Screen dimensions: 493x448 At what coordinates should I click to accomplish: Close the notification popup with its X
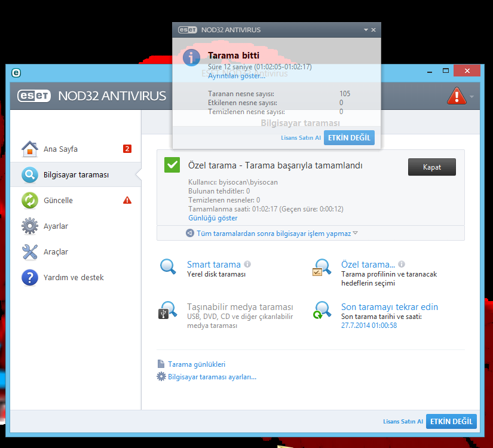(373, 30)
